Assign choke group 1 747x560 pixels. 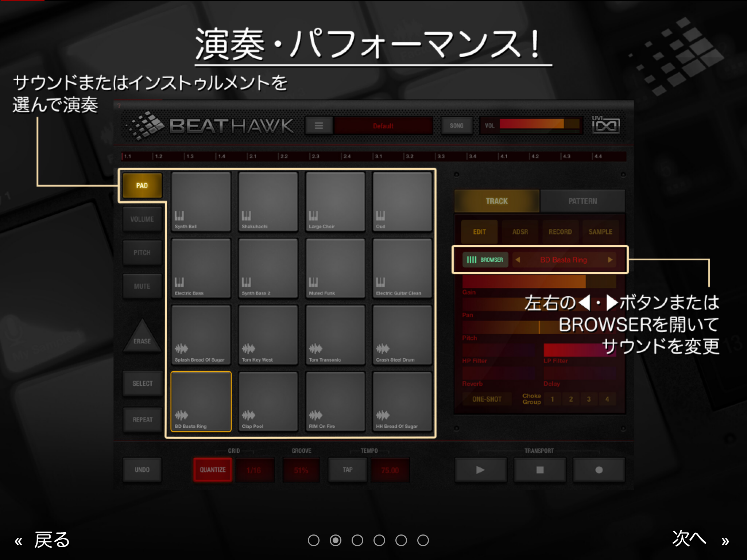tap(552, 399)
